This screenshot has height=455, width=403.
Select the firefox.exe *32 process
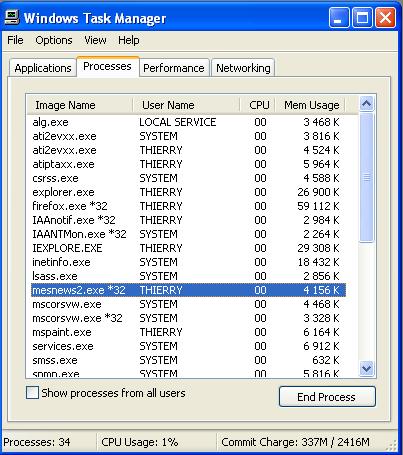click(188, 206)
